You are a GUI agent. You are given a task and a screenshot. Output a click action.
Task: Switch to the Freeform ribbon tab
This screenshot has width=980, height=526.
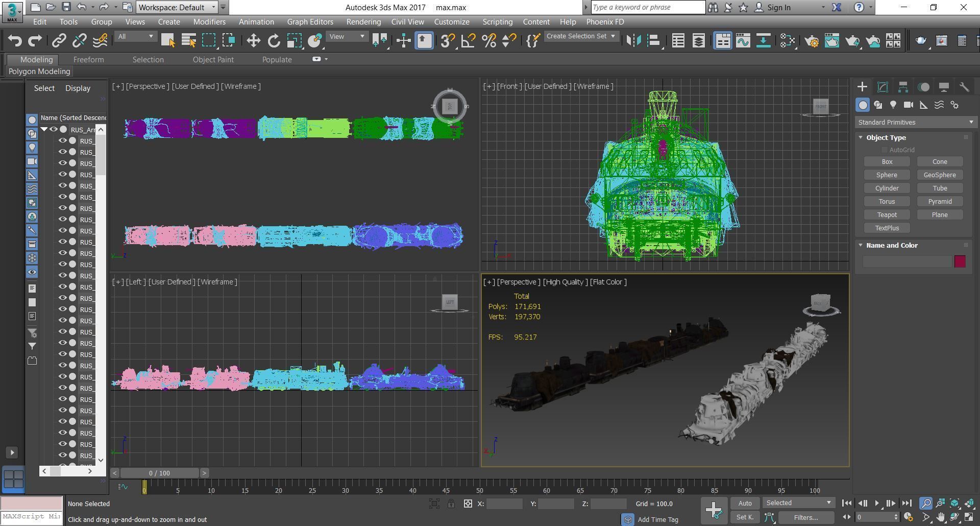pyautogui.click(x=88, y=59)
